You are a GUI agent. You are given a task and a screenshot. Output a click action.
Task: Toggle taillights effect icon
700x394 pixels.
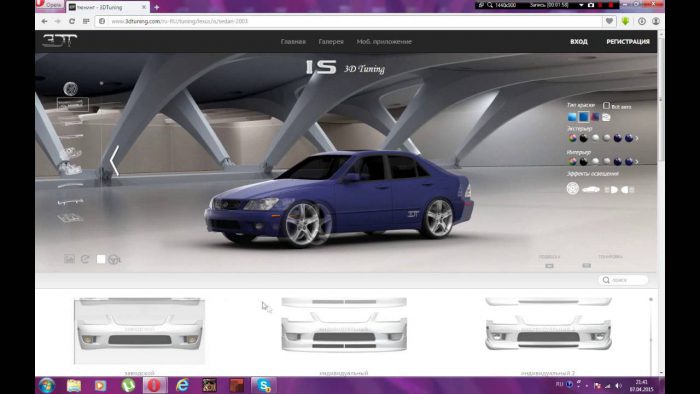pos(628,190)
